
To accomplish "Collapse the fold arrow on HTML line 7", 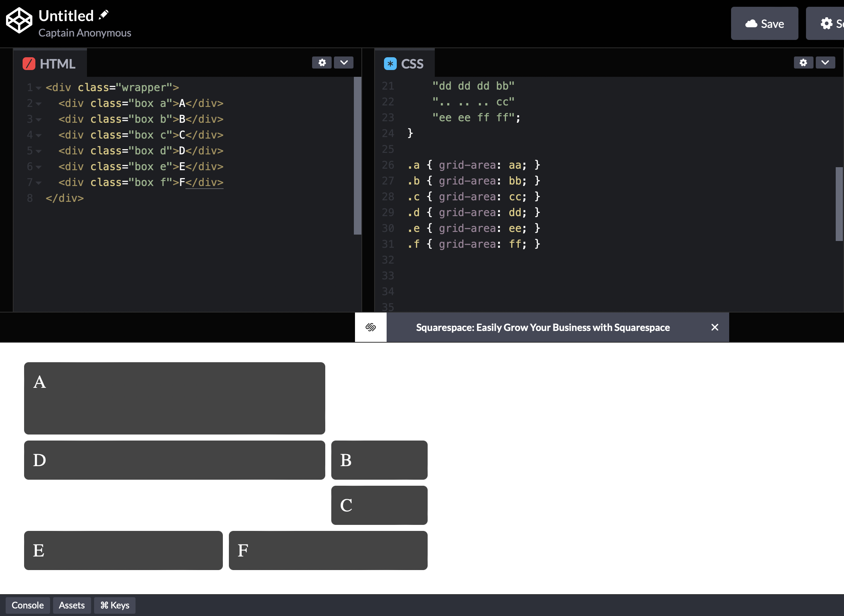I will coord(38,183).
